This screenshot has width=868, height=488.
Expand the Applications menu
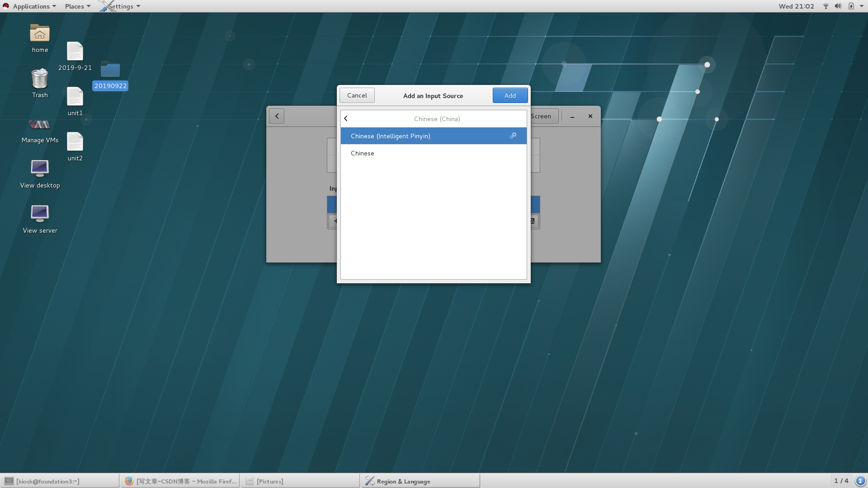click(31, 6)
